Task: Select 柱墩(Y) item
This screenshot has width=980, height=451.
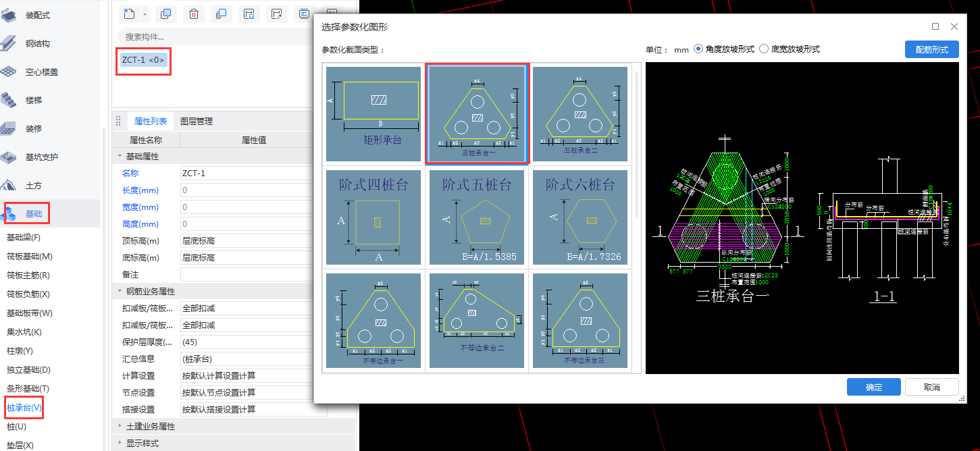Action: point(20,351)
